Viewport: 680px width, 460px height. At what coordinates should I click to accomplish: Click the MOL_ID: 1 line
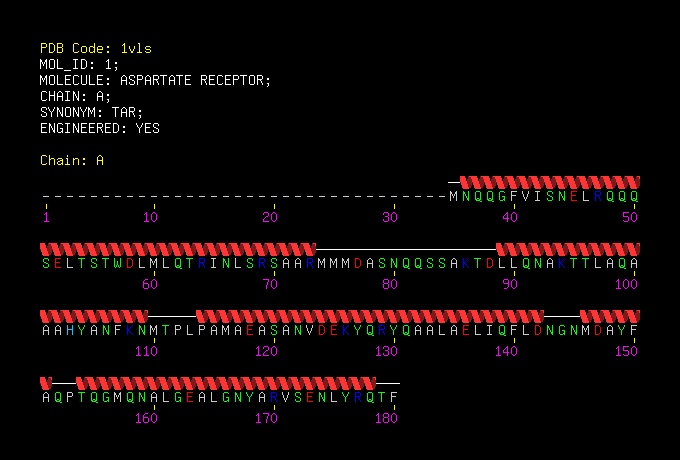(79, 64)
